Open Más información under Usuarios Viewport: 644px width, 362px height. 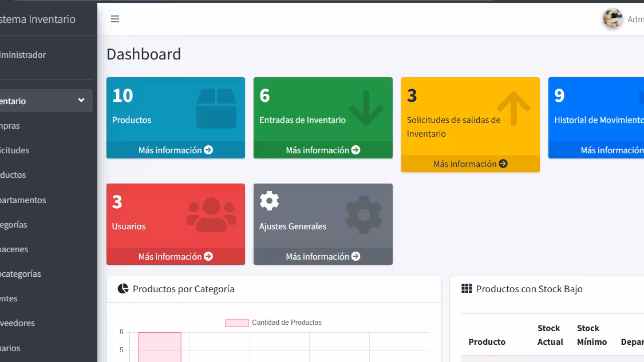pyautogui.click(x=175, y=257)
